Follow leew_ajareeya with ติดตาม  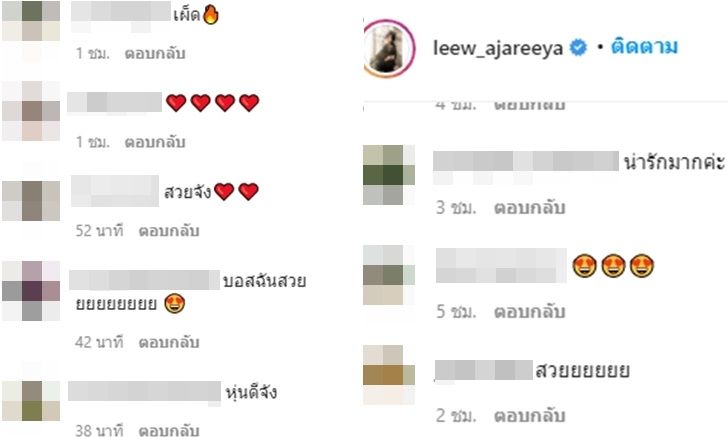click(x=644, y=46)
